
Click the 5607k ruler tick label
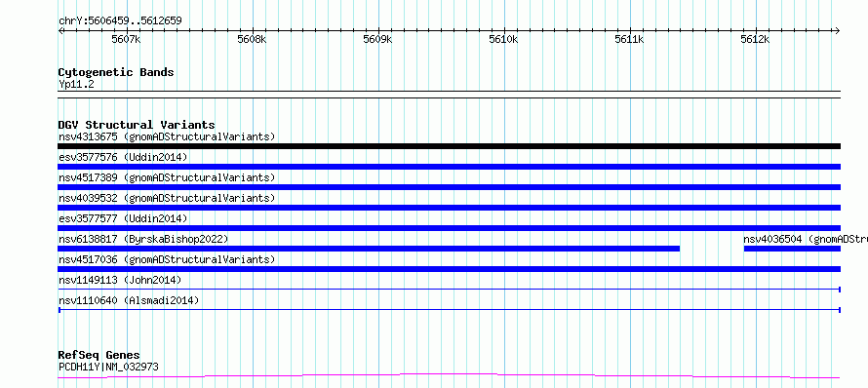click(126, 39)
